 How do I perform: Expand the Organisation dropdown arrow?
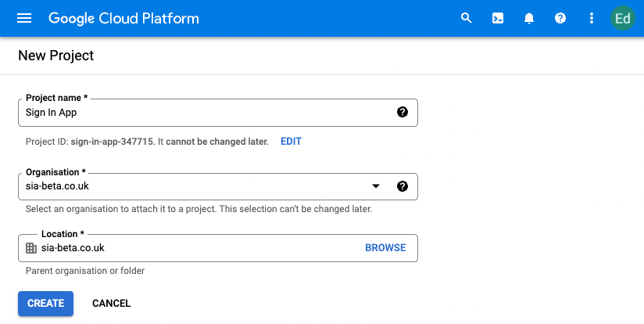click(x=375, y=186)
